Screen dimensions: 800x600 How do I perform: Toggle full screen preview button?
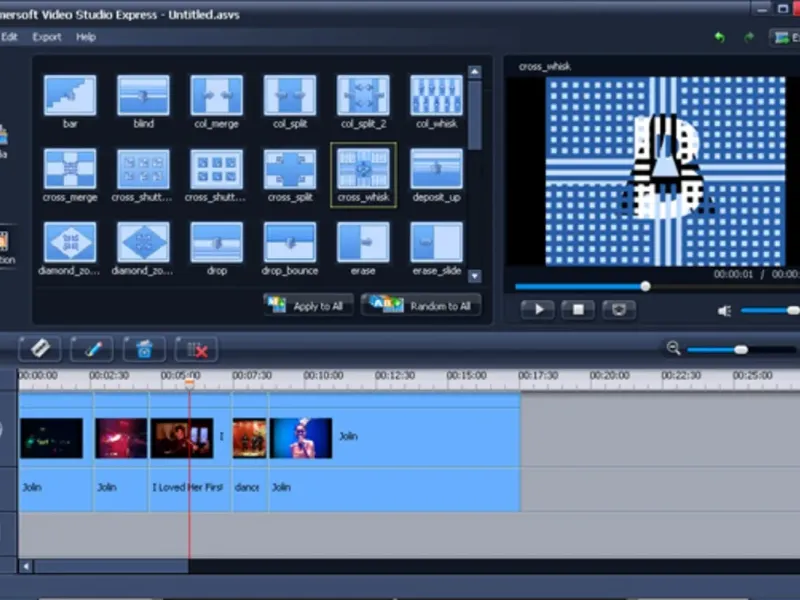619,309
